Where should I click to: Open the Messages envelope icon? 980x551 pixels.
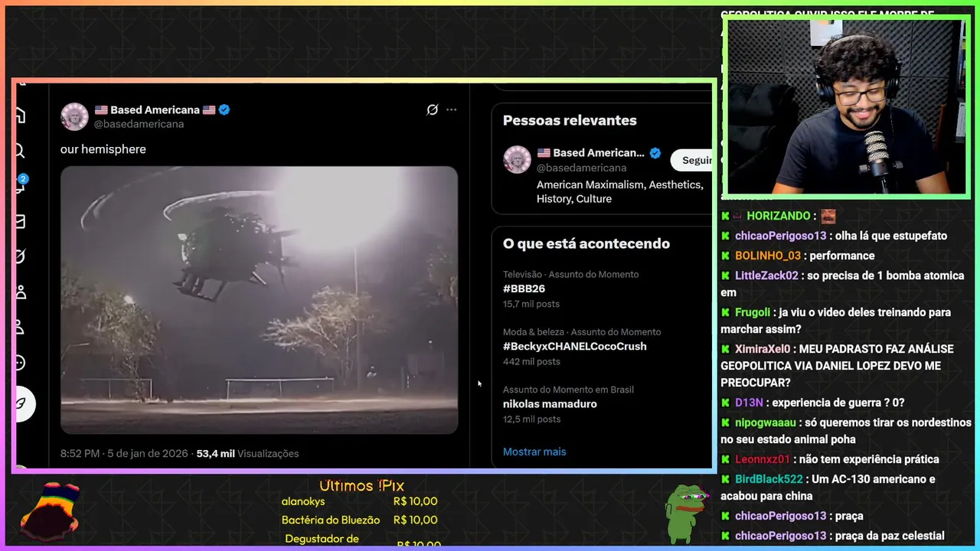click(21, 221)
